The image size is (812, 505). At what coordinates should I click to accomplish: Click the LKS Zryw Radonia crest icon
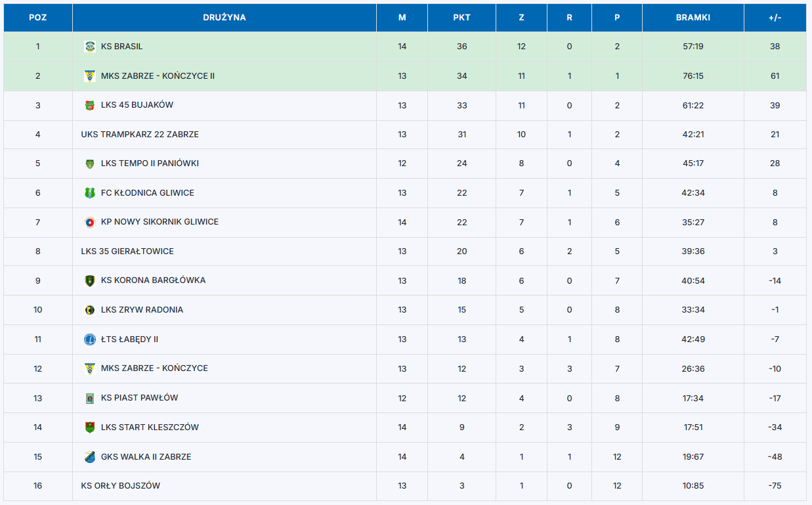90,310
